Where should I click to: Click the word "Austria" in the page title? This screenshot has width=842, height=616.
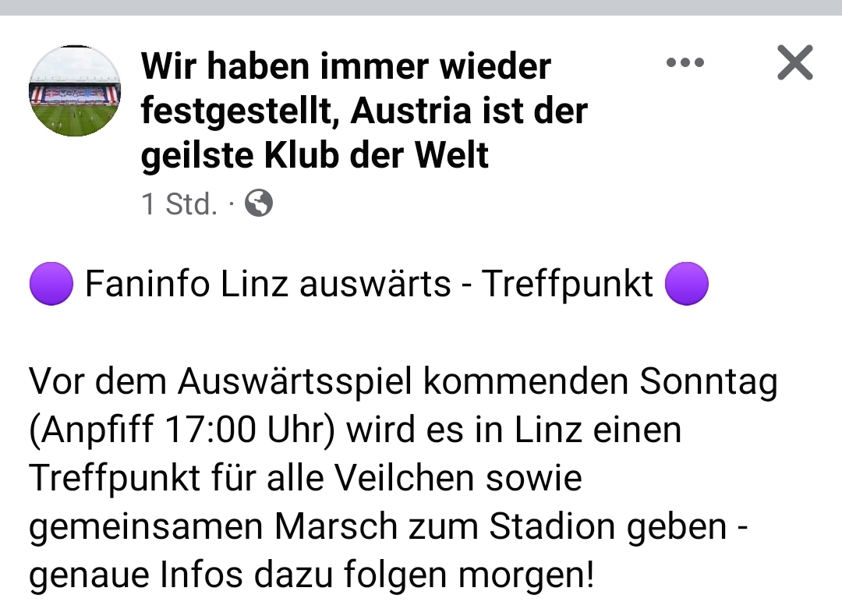[412, 112]
